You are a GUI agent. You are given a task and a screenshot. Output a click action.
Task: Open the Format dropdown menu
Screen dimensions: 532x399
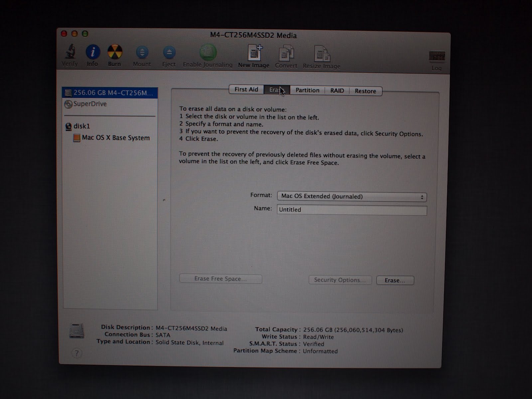[x=352, y=197]
